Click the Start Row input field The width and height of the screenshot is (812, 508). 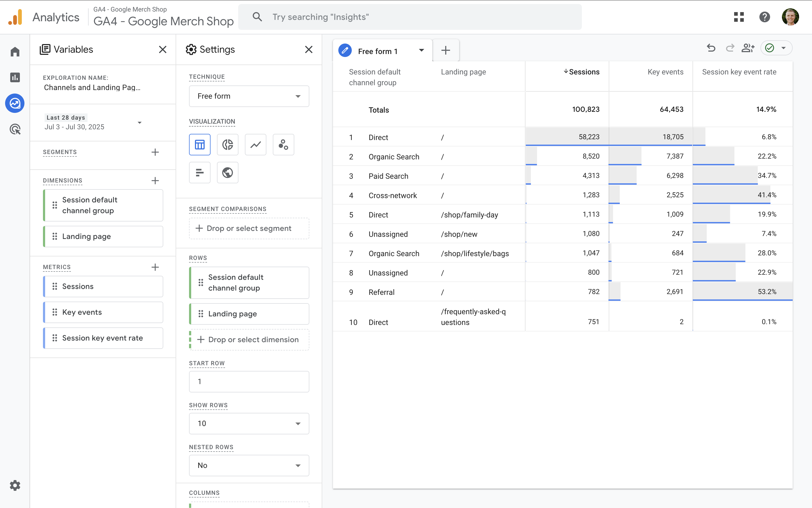tap(249, 381)
